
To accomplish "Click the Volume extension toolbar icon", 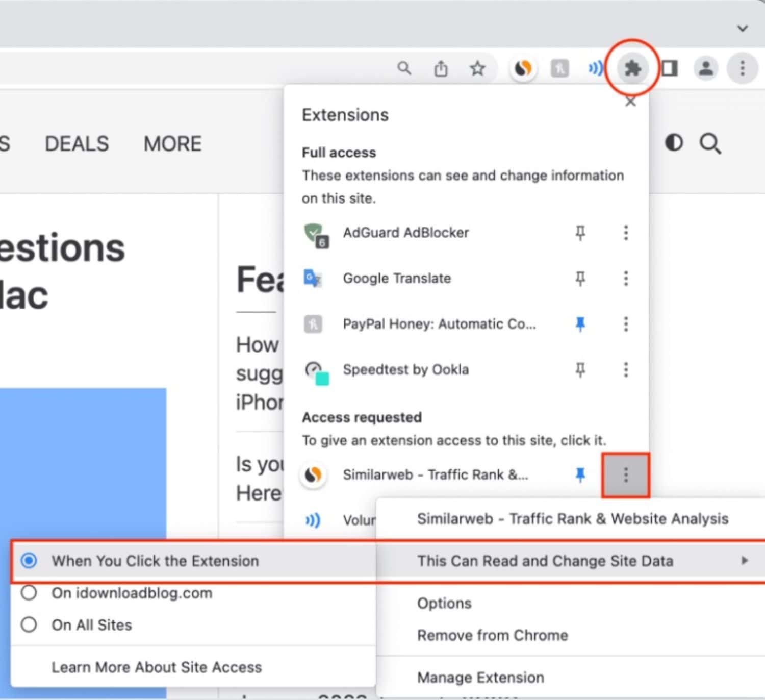I will (596, 68).
